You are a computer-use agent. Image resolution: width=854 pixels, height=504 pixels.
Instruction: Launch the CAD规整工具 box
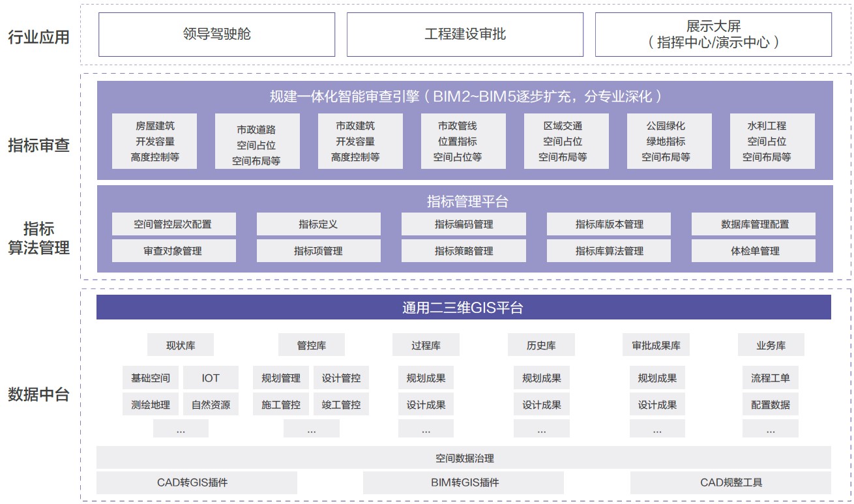click(x=730, y=483)
